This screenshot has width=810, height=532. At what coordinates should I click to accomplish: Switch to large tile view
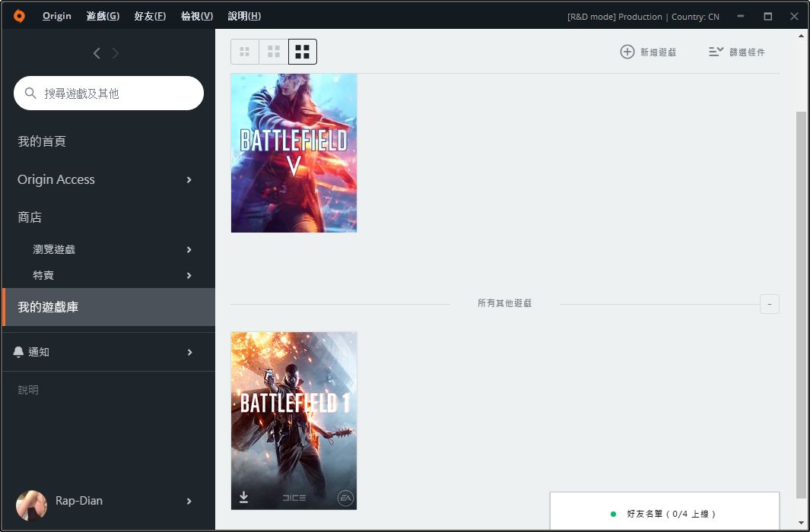302,52
